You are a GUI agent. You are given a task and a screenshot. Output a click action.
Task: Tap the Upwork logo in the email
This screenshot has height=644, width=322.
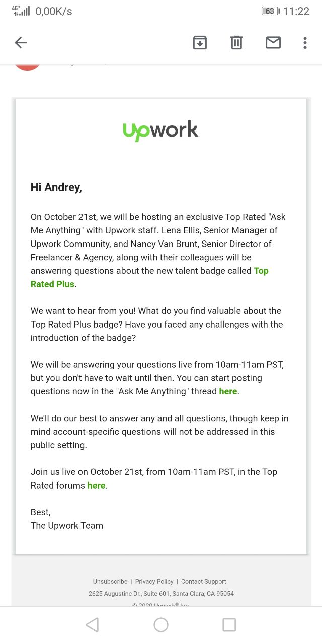pyautogui.click(x=160, y=131)
